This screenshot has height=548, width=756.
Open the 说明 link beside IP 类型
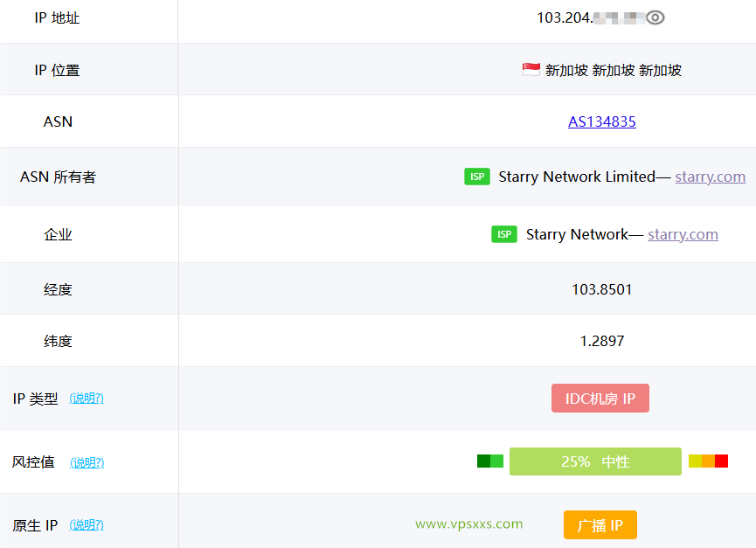(x=87, y=398)
